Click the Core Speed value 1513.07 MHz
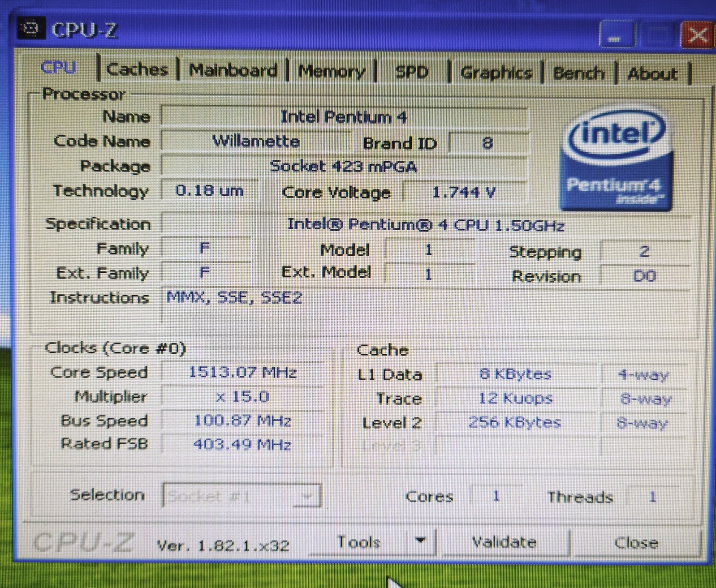The height and width of the screenshot is (588, 716). [242, 372]
